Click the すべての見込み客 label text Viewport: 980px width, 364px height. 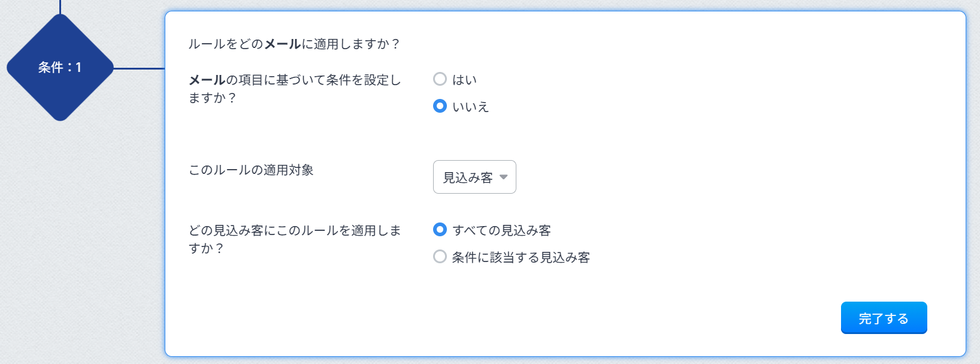coord(501,230)
